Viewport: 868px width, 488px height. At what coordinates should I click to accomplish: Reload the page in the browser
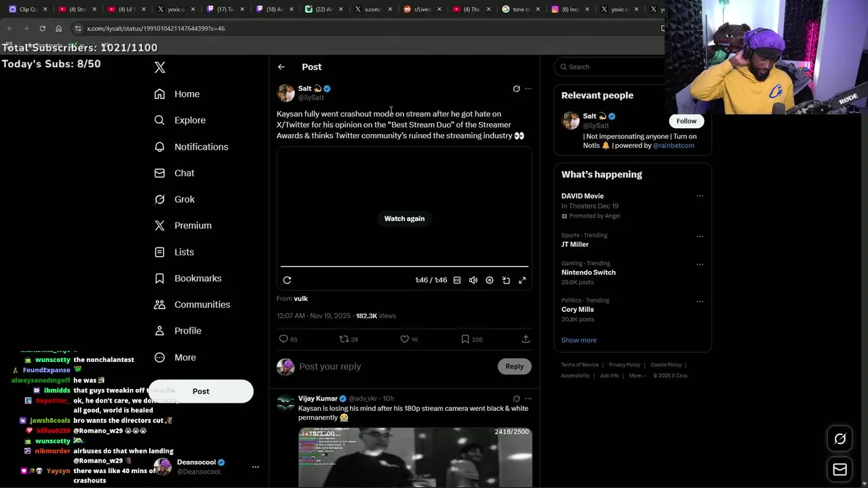click(42, 28)
